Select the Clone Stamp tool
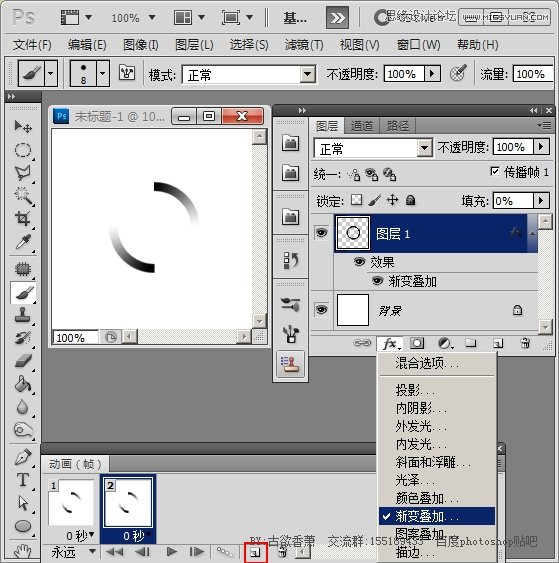 click(23, 315)
